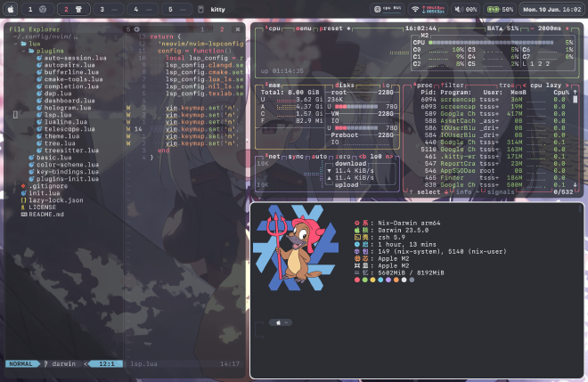Click the lua icon next to init.lua
This screenshot has height=382, width=588.
click(x=23, y=193)
